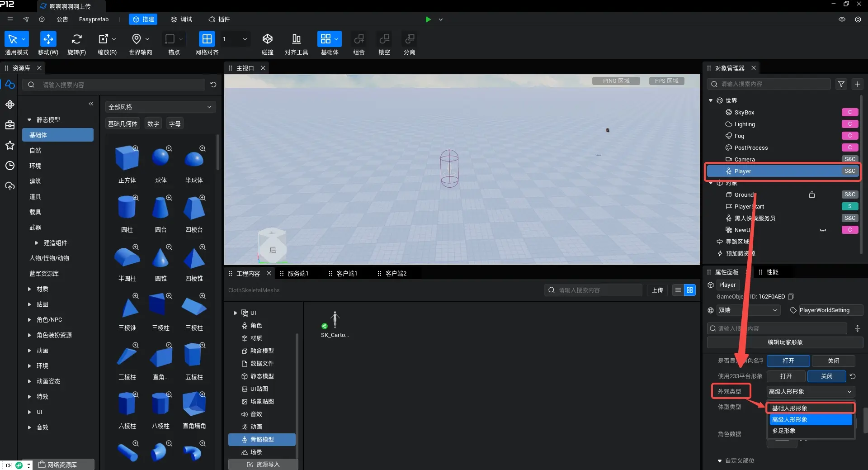Turn off 是否显示角色名字 with 关闭
Image resolution: width=868 pixels, height=470 pixels.
[x=833, y=361]
